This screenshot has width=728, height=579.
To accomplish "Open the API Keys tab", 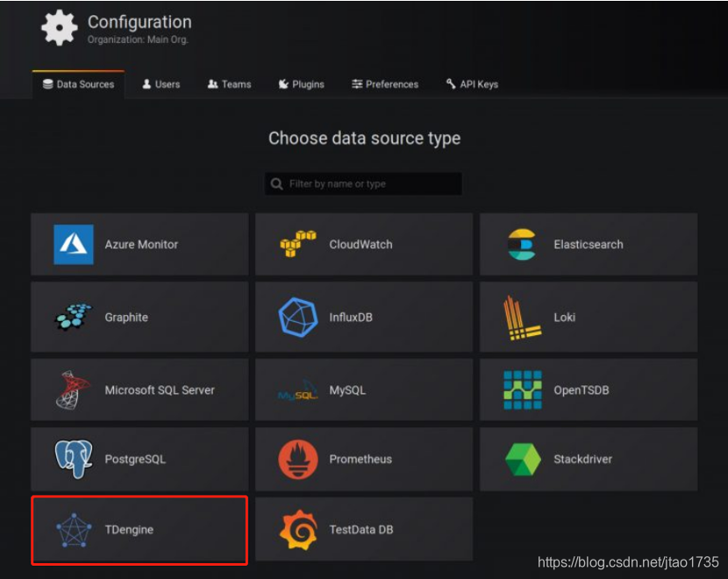I will pyautogui.click(x=472, y=84).
